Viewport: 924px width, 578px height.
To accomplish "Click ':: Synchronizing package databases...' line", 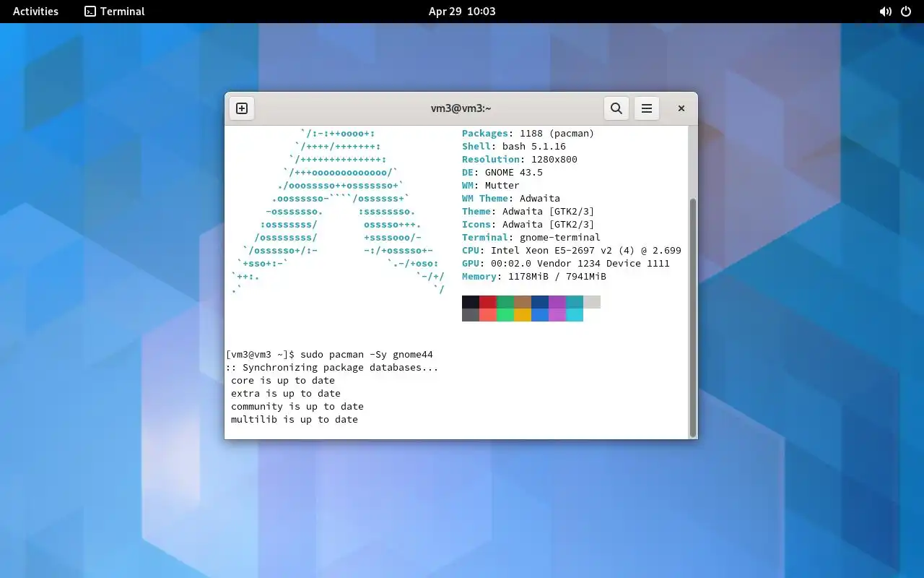I will click(332, 368).
